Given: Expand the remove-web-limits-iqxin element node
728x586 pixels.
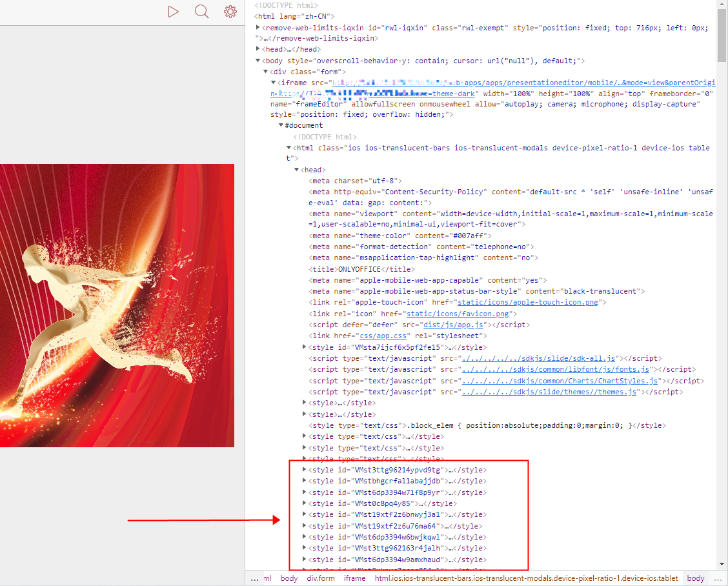Looking at the screenshot, I should click(258, 28).
